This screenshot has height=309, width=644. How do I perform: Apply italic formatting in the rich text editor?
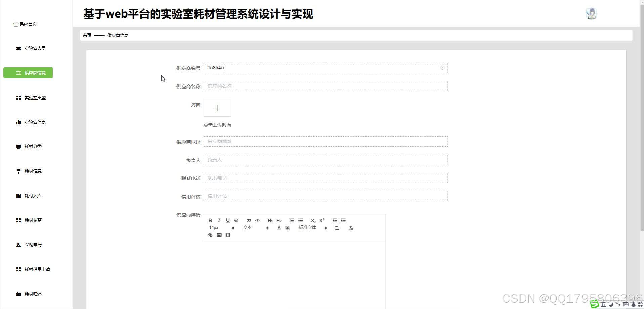coord(219,220)
